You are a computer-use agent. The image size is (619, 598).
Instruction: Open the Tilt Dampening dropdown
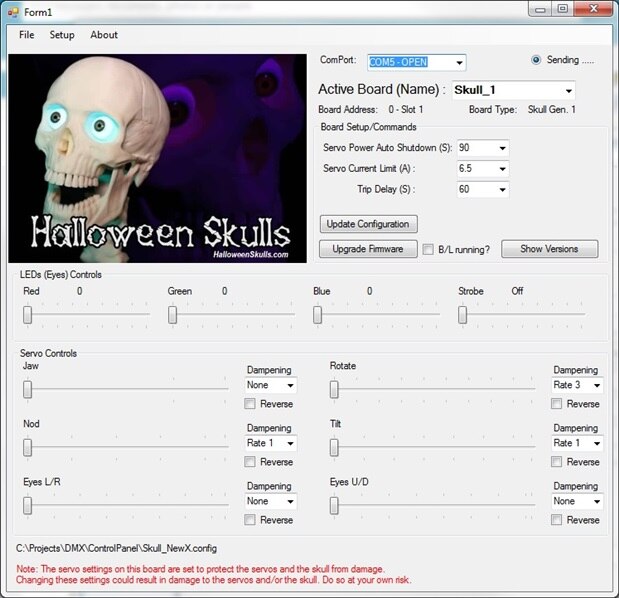pyautogui.click(x=577, y=443)
